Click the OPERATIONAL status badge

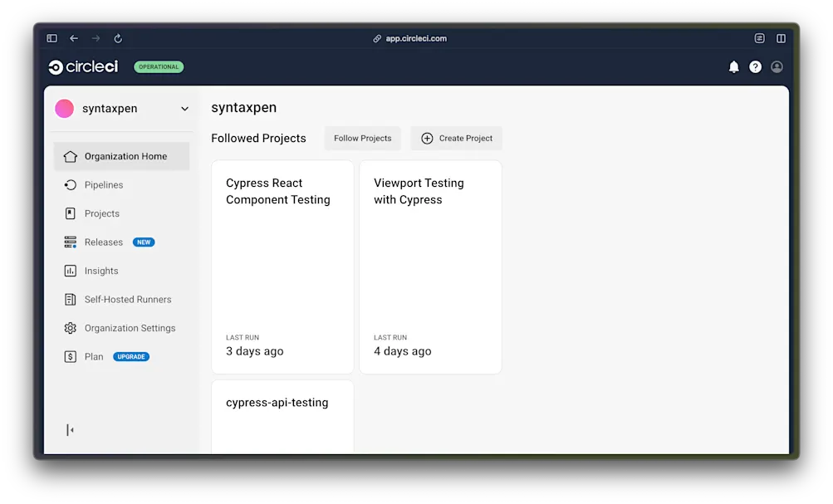coord(158,66)
